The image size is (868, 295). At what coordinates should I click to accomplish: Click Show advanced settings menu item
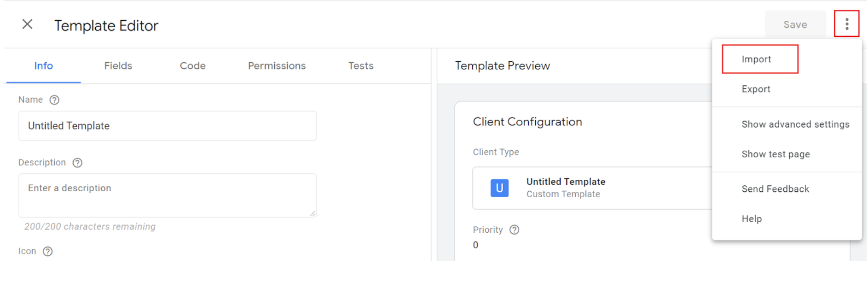coord(795,124)
